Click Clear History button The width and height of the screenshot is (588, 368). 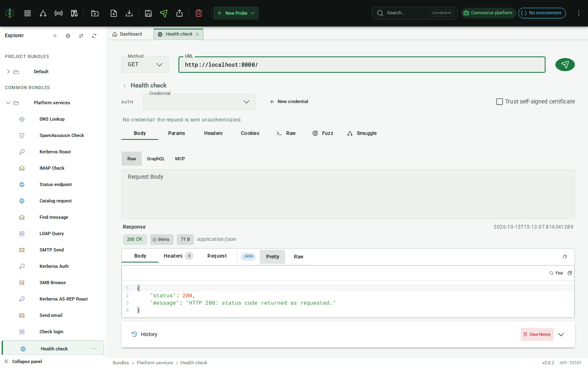click(x=537, y=334)
